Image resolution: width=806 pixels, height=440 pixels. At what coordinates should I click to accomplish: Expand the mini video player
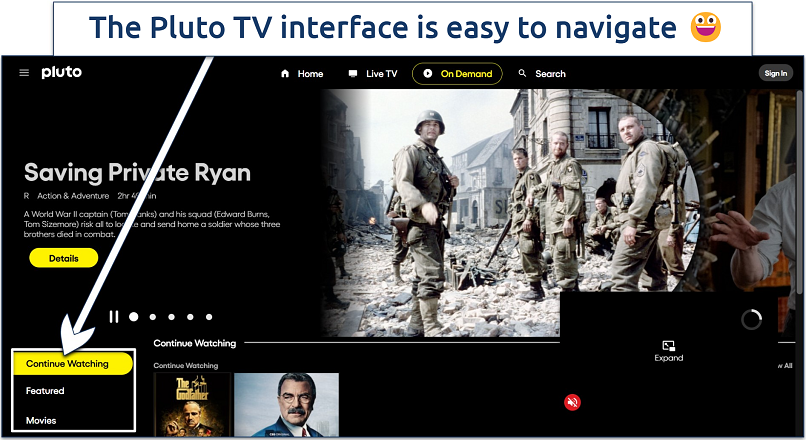(668, 350)
